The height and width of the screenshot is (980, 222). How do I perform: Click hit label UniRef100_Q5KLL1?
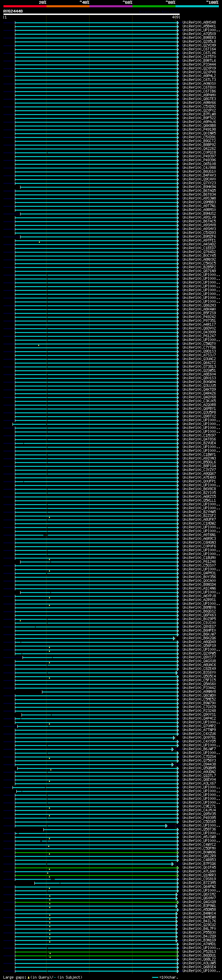(199, 500)
